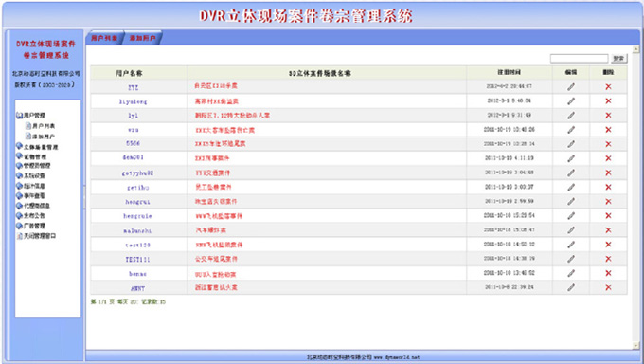Open the username link lyl
Image resolution: width=644 pixels, height=364 pixels.
134,116
